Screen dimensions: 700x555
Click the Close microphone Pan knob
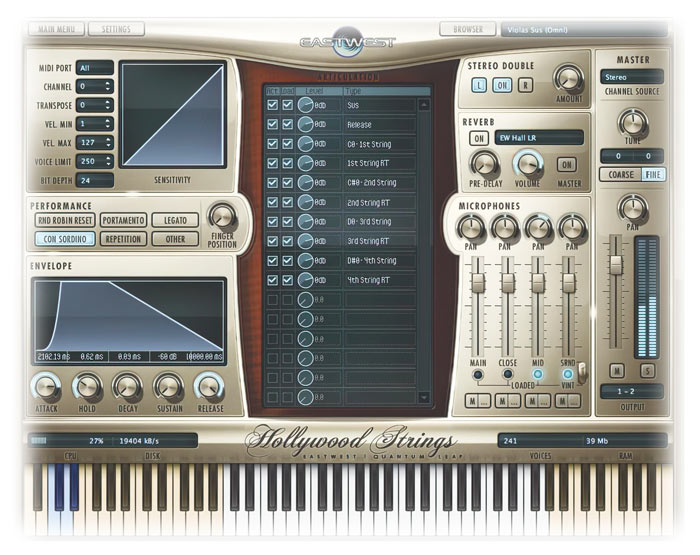[504, 228]
